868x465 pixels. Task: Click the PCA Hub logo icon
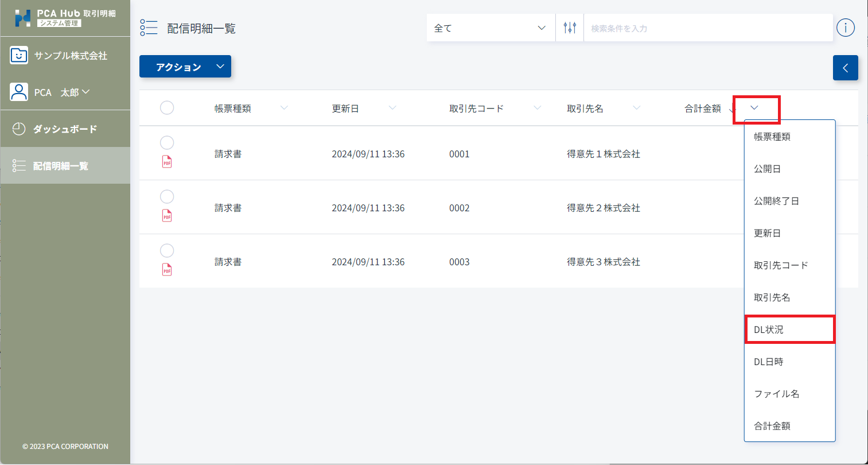23,18
